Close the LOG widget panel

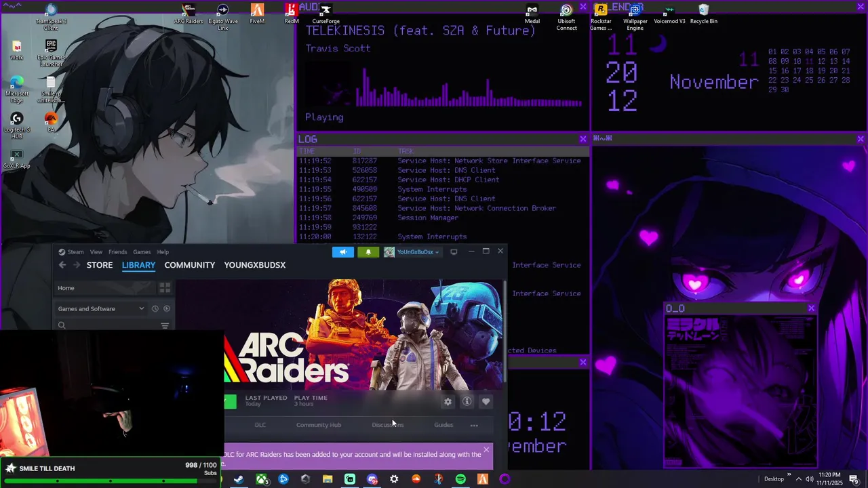583,139
